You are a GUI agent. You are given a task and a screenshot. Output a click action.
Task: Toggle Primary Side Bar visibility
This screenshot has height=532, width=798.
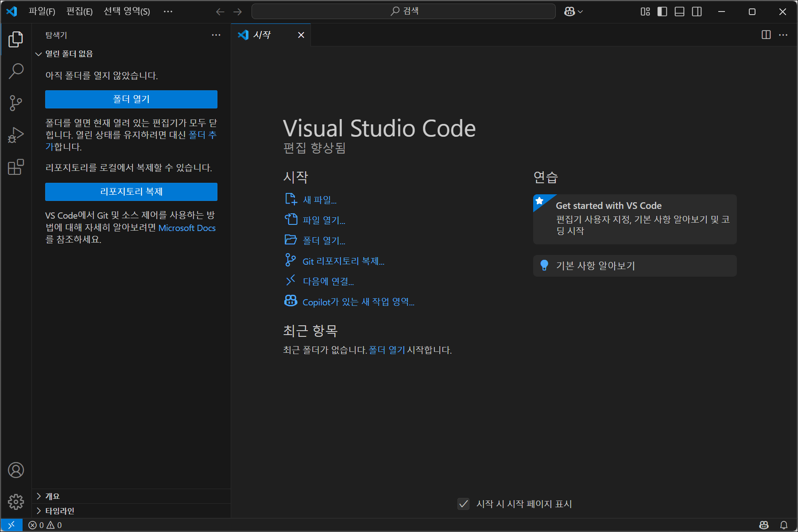[662, 12]
